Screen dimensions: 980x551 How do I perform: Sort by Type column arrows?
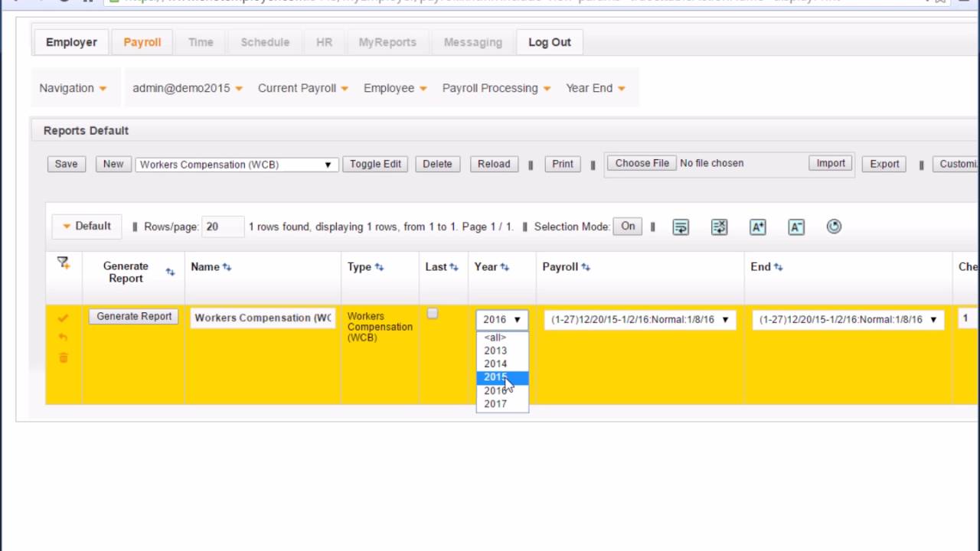click(379, 267)
